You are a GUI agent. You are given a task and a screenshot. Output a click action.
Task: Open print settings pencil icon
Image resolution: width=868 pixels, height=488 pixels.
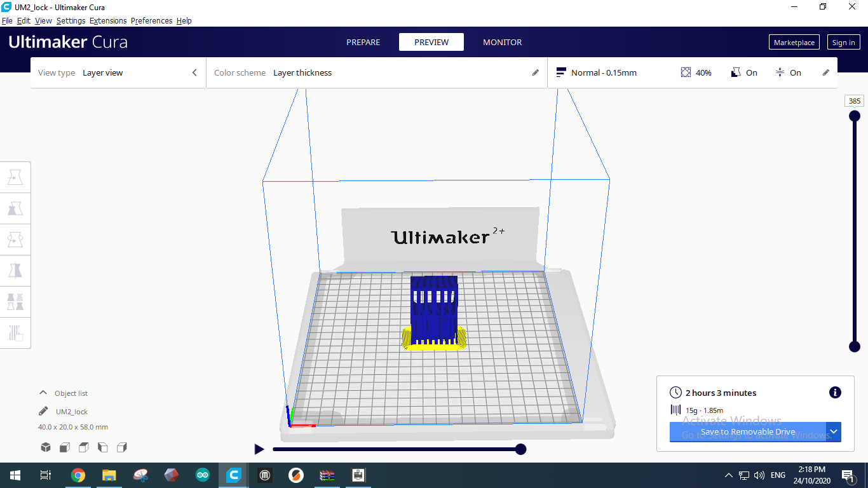pos(826,72)
